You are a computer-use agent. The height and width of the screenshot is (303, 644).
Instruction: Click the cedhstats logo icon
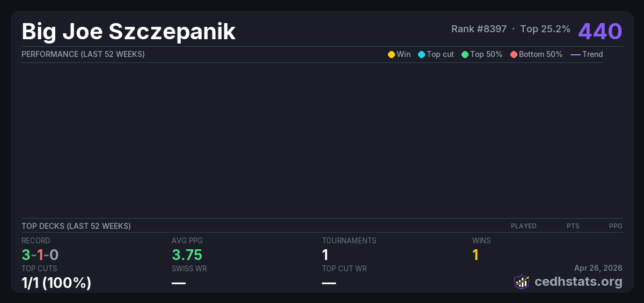(521, 282)
